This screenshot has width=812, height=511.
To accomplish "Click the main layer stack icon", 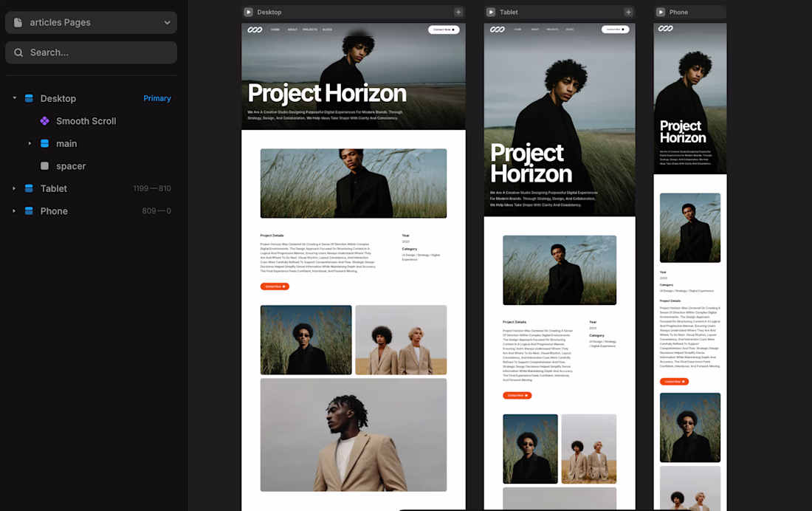I will click(44, 143).
